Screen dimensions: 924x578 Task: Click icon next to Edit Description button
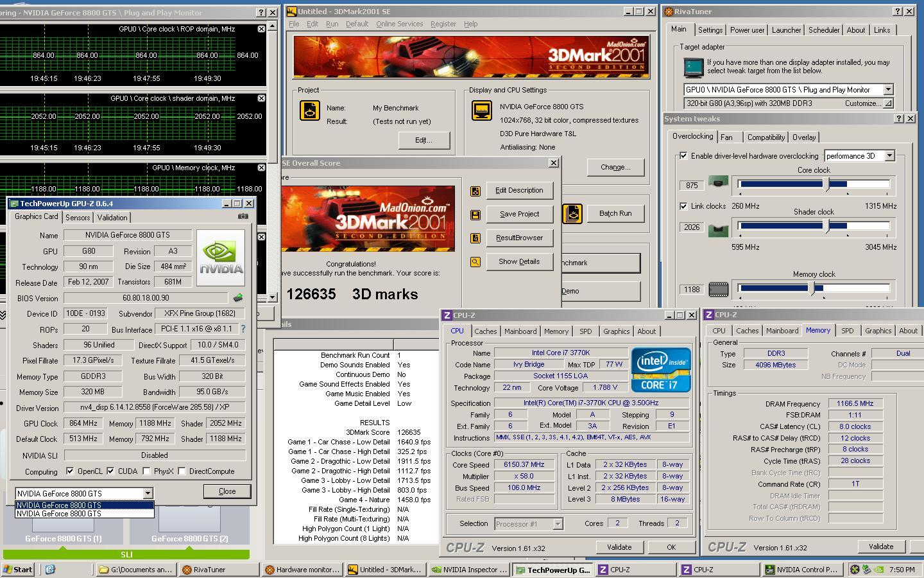click(475, 191)
